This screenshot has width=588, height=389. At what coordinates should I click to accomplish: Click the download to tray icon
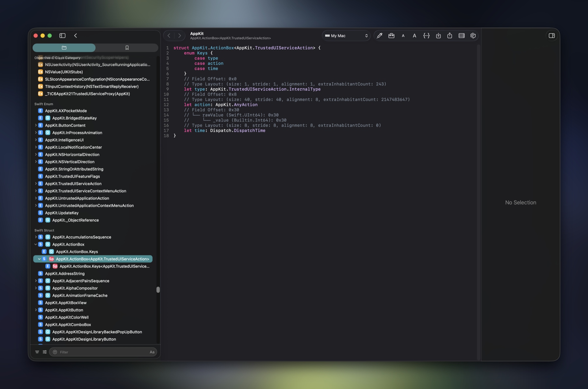[438, 36]
